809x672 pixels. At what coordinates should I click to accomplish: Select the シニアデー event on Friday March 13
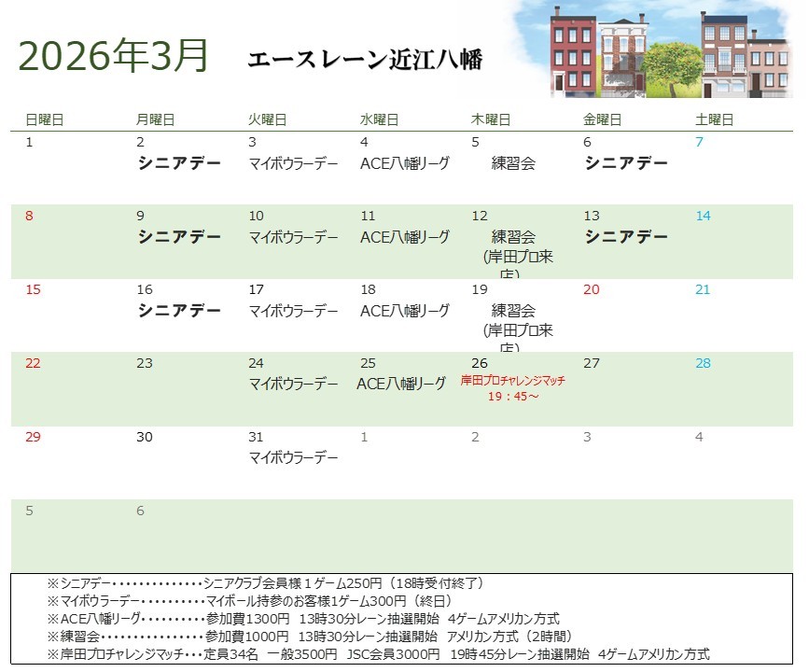click(x=626, y=237)
